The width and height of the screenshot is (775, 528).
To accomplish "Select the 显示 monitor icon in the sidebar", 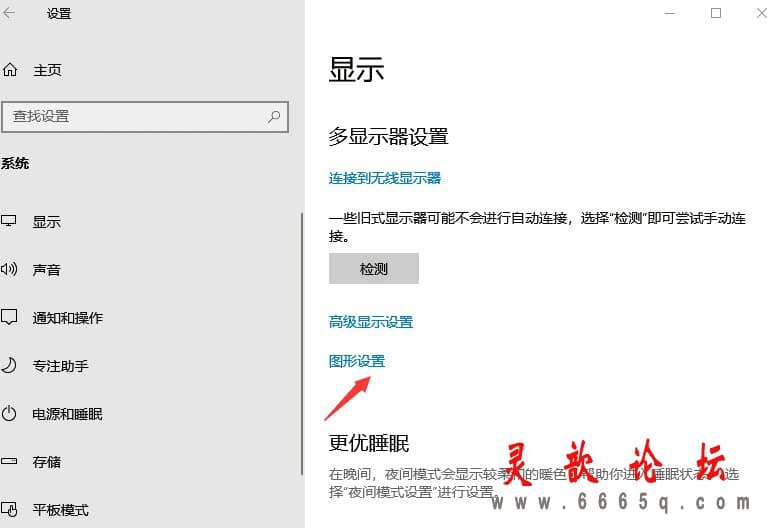I will [9, 221].
